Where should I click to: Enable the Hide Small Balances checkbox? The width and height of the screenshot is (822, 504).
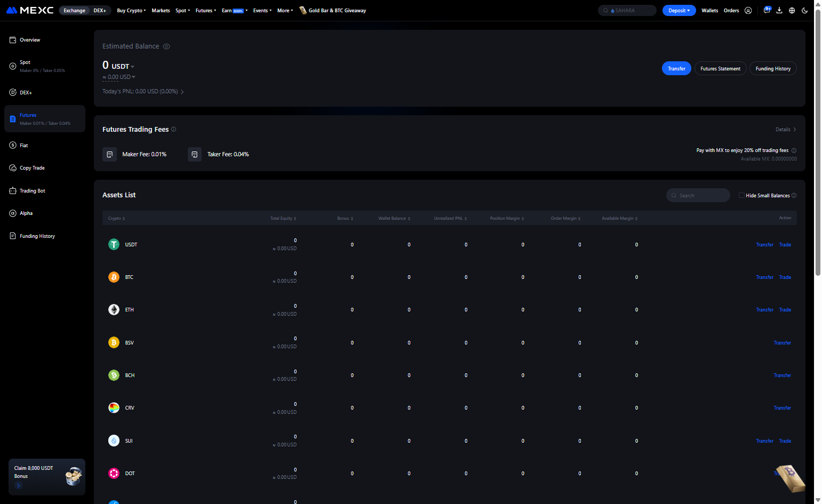point(741,195)
